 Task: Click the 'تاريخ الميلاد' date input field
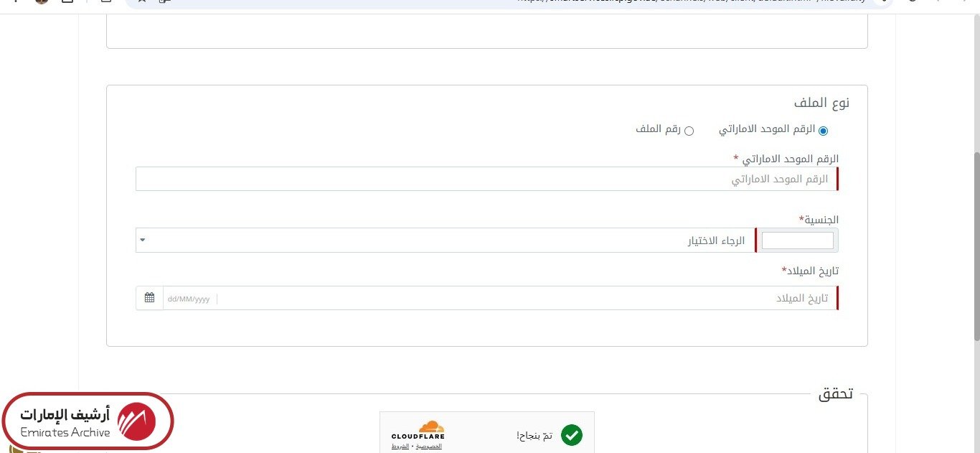tap(527, 298)
